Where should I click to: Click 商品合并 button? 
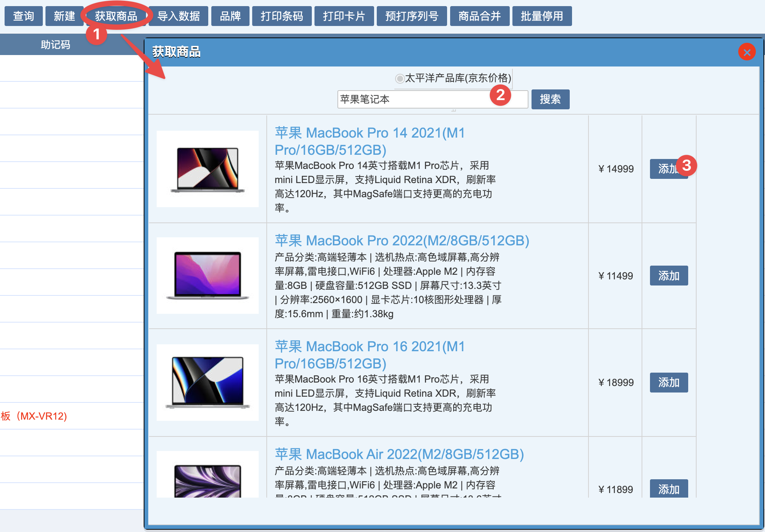point(480,16)
